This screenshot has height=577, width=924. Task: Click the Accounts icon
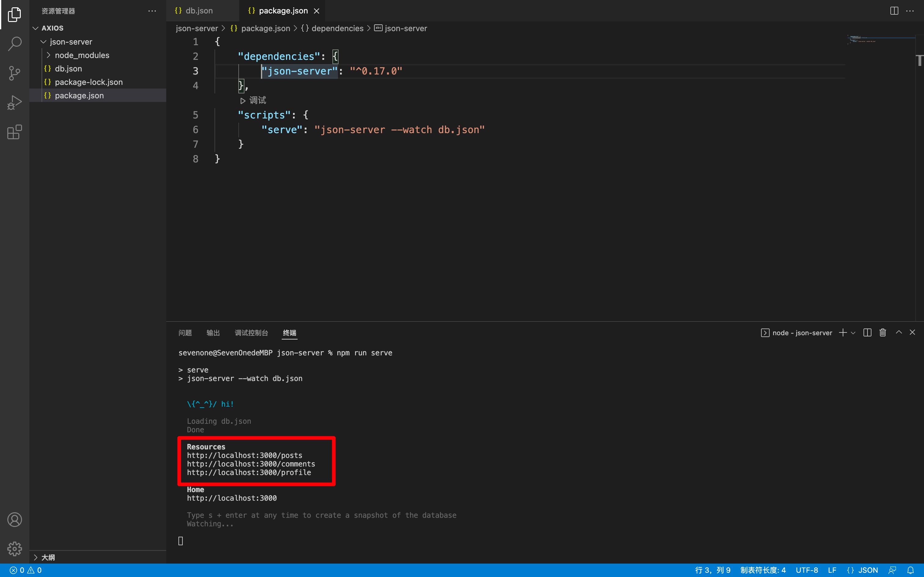(14, 519)
